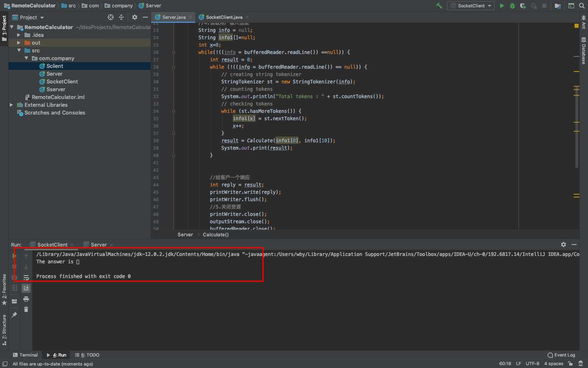Image resolution: width=588 pixels, height=368 pixels.
Task: Change line separator LF in status bar
Action: 518,364
